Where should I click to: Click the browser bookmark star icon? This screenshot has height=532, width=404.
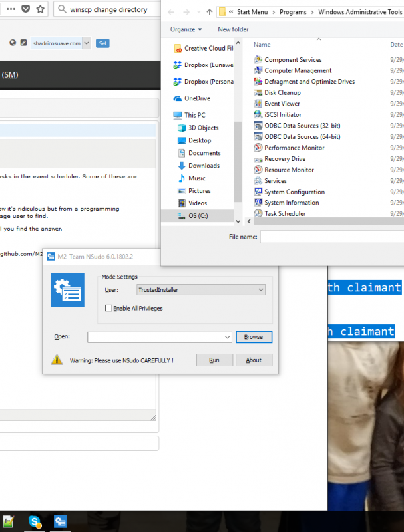tap(41, 9)
